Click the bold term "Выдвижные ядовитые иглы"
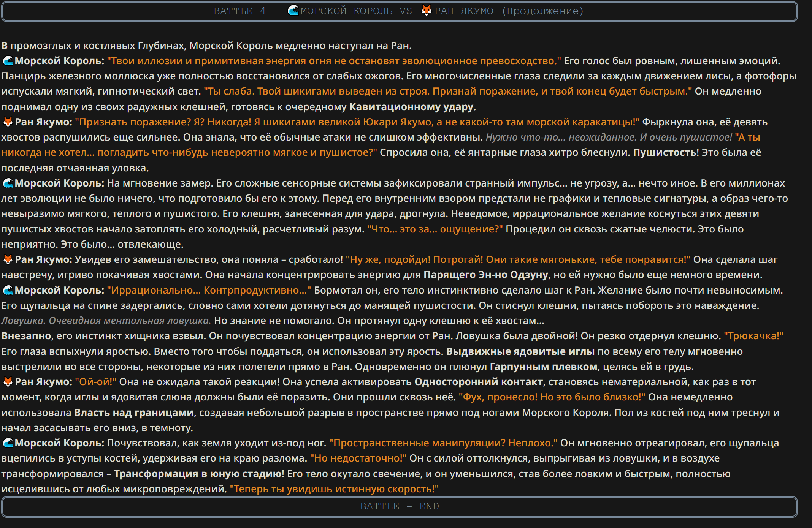 pyautogui.click(x=520, y=351)
